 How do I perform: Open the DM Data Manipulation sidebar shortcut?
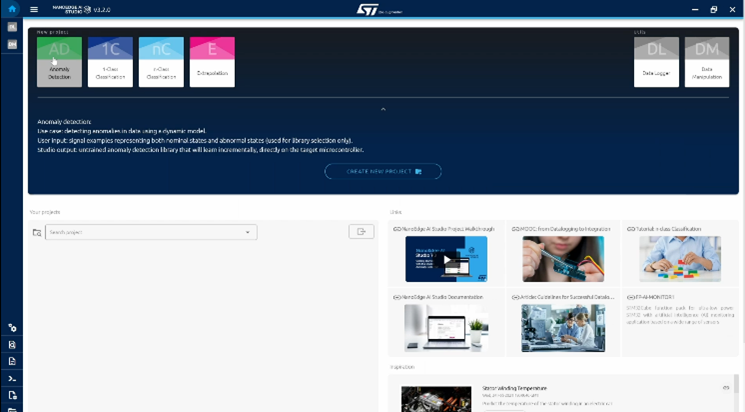pos(12,44)
